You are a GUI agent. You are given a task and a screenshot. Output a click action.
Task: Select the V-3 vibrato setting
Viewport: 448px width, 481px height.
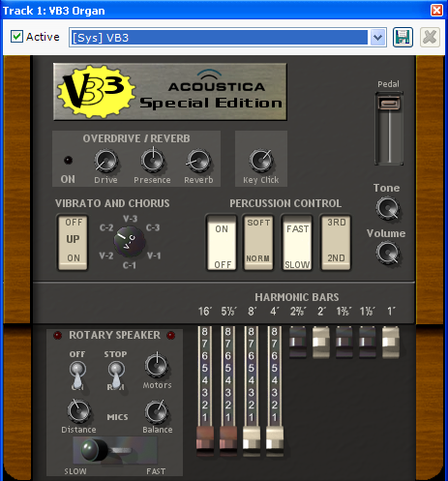130,219
